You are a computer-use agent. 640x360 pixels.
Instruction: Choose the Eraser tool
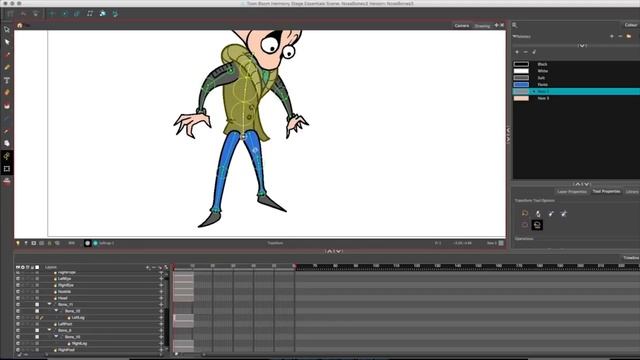(x=7, y=93)
